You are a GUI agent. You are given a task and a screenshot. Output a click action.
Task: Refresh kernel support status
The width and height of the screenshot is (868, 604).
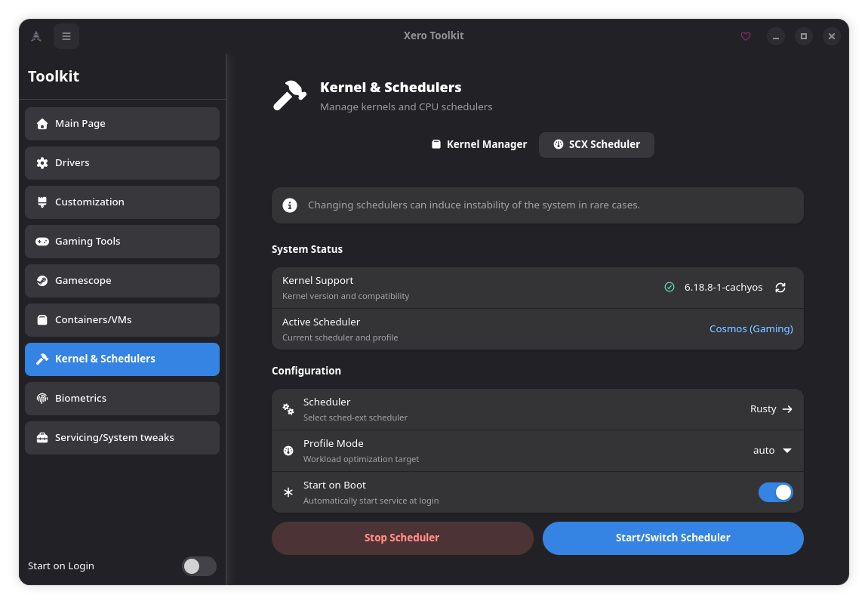(780, 288)
